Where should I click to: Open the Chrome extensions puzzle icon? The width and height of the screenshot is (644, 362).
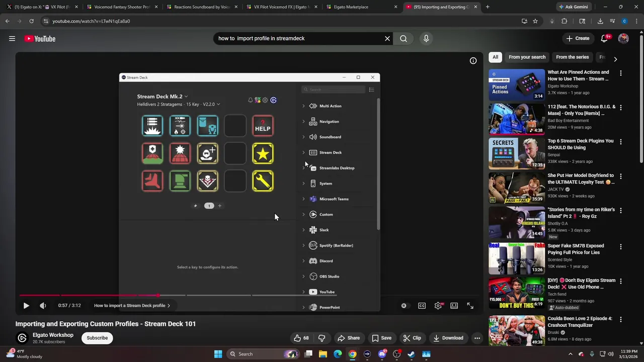[x=564, y=21]
